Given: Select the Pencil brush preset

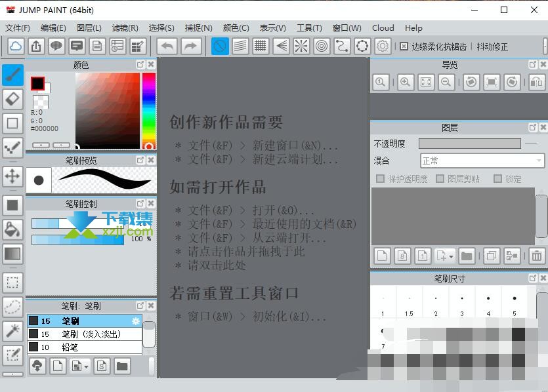Looking at the screenshot, I should click(85, 347).
